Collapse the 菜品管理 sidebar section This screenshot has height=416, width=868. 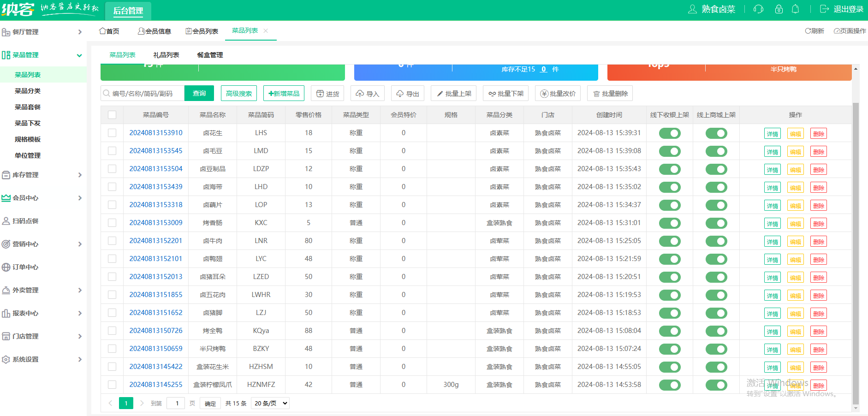tap(43, 55)
